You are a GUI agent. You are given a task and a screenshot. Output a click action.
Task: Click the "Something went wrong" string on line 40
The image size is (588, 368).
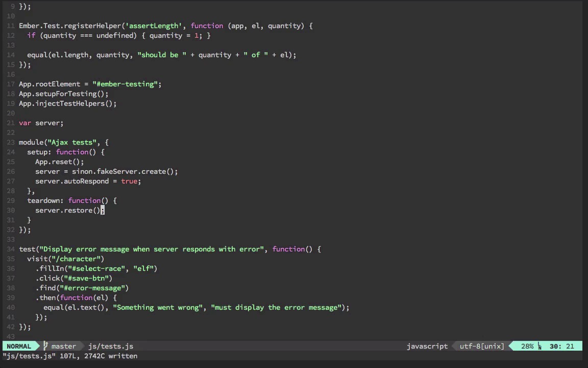point(158,308)
